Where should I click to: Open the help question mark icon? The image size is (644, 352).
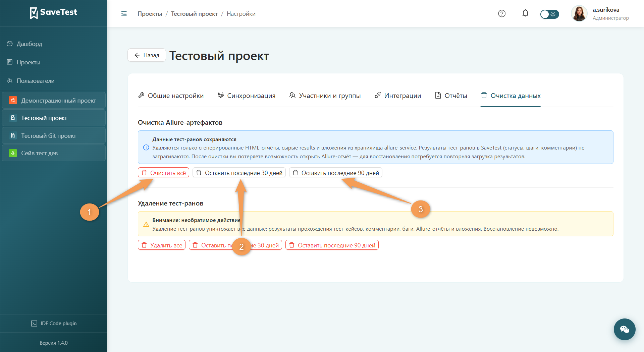point(502,14)
